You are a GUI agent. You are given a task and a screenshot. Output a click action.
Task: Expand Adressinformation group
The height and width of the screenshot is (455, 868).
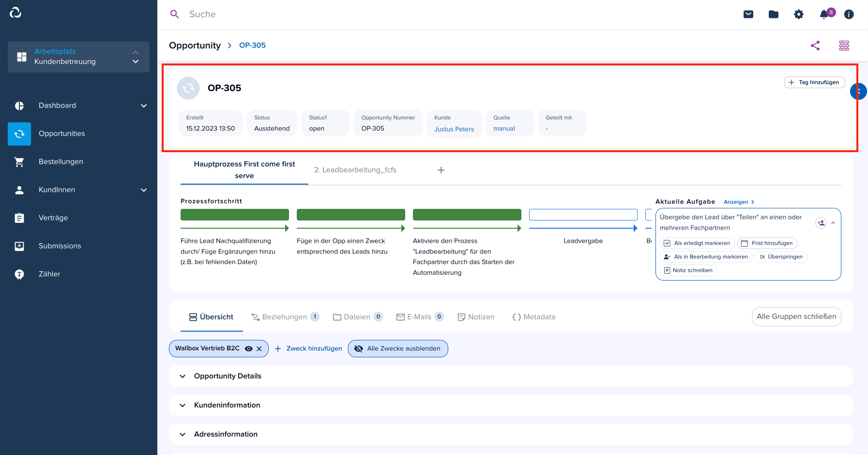(511, 434)
